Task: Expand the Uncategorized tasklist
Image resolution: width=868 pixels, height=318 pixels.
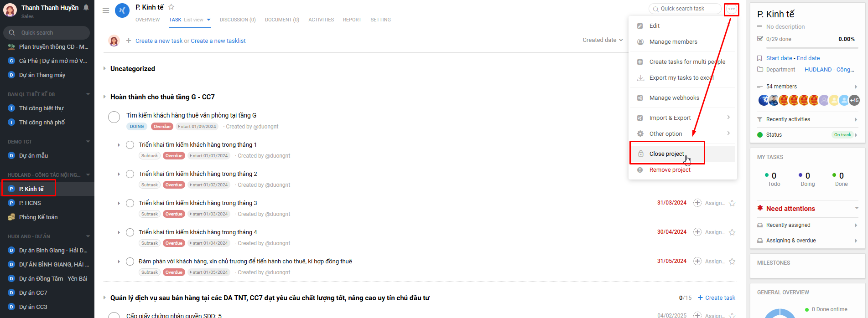Action: (x=104, y=68)
